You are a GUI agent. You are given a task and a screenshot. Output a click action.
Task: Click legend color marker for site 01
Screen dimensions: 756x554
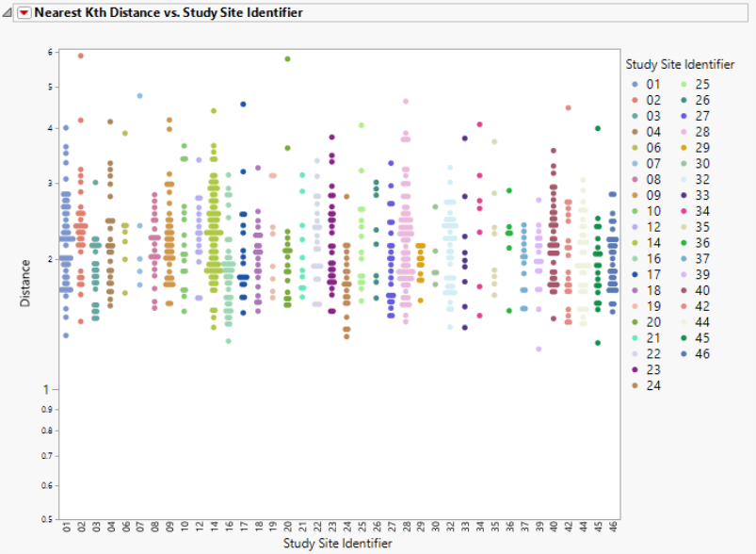coord(635,85)
